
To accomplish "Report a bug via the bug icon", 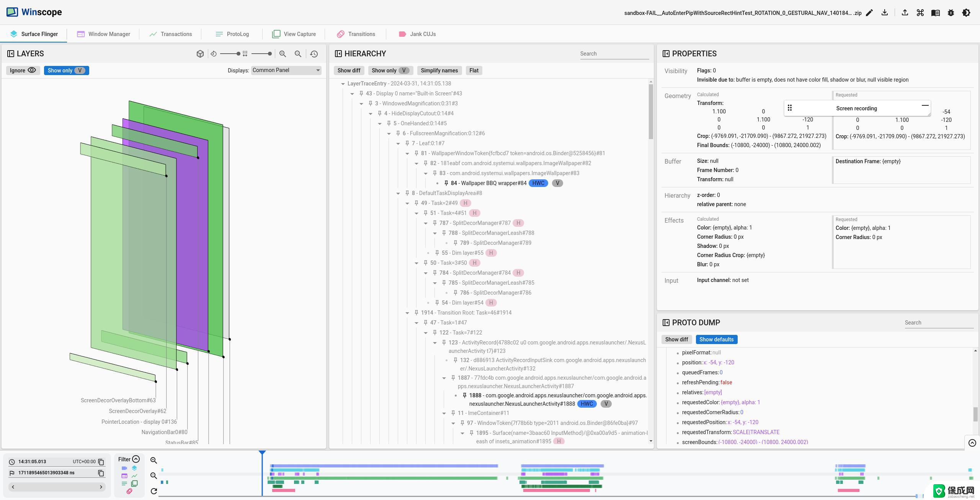I will [x=951, y=13].
